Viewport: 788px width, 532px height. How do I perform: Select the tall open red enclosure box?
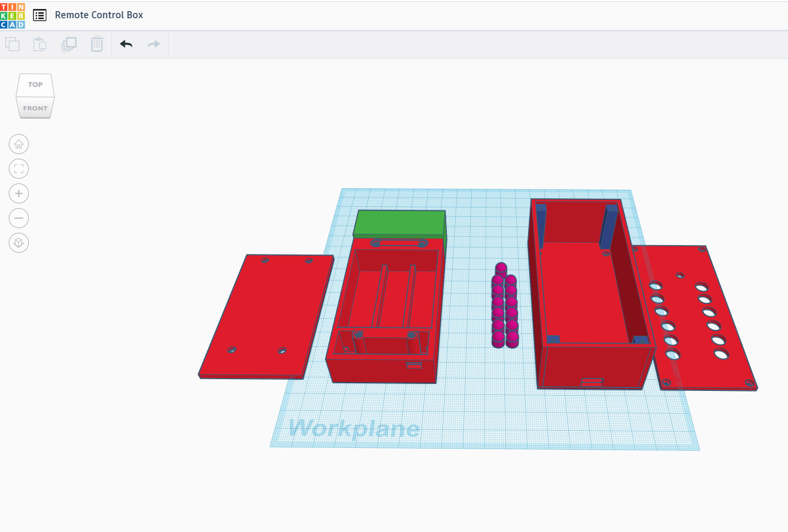pos(591,294)
